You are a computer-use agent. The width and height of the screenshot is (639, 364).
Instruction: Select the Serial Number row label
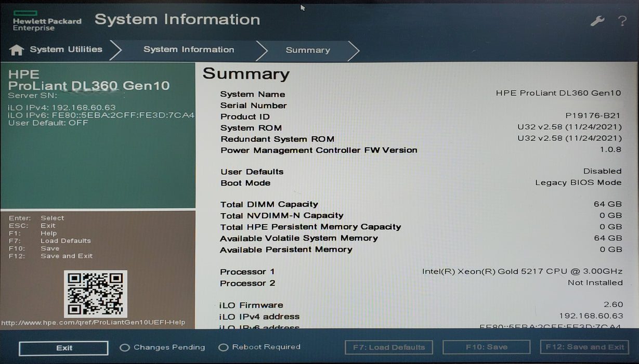[253, 106]
